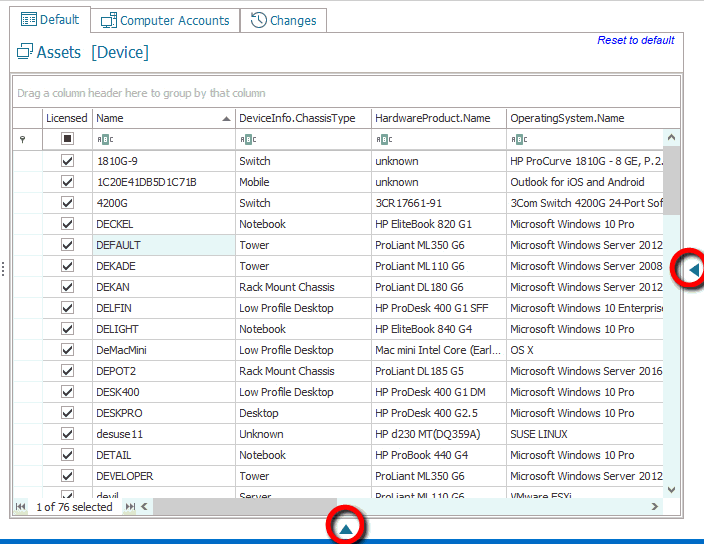
Task: Uncheck Licensed for 1C20E41DB5D1C71B
Action: [67, 182]
